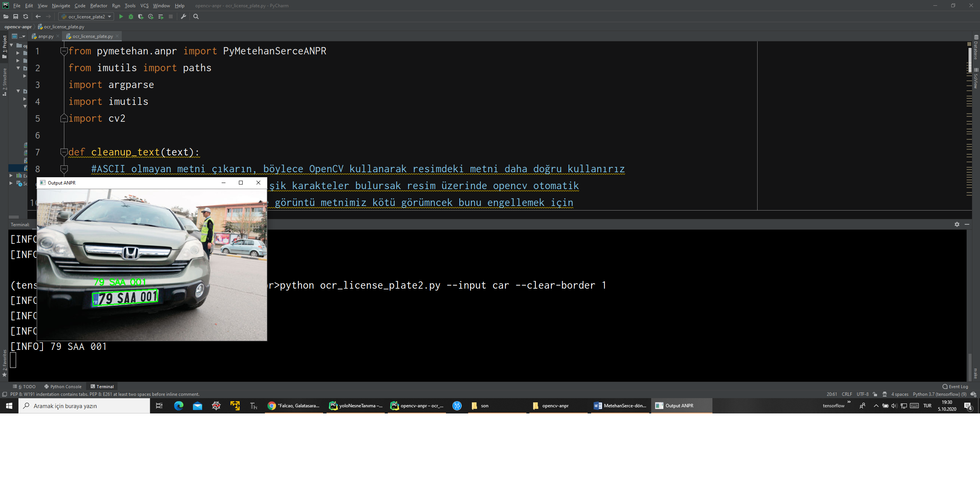980x490 pixels.
Task: Close the ocr_license_plate.py tab
Action: [117, 36]
